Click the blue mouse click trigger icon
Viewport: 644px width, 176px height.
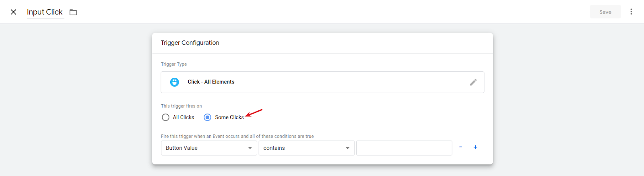(x=175, y=82)
